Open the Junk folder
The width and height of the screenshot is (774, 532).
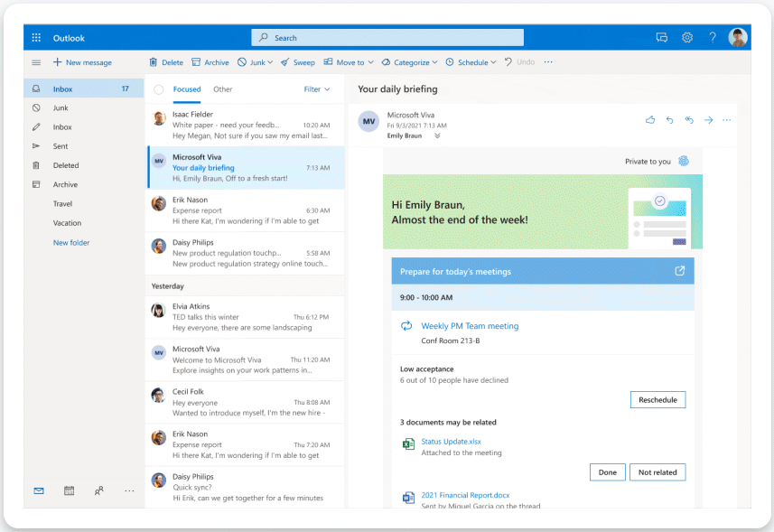(84, 107)
